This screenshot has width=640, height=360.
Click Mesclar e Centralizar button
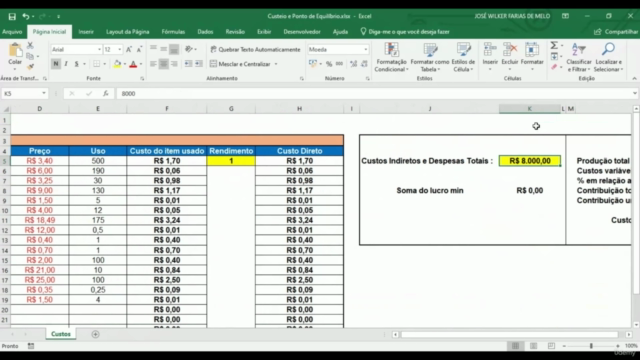[x=240, y=64]
